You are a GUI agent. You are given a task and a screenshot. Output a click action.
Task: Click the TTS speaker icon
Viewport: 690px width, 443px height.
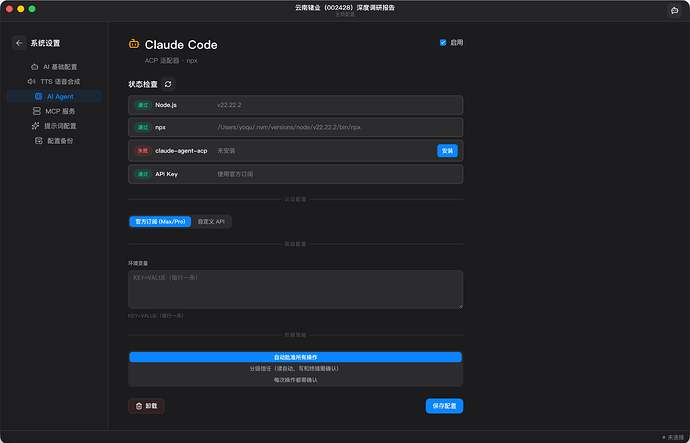[x=32, y=81]
